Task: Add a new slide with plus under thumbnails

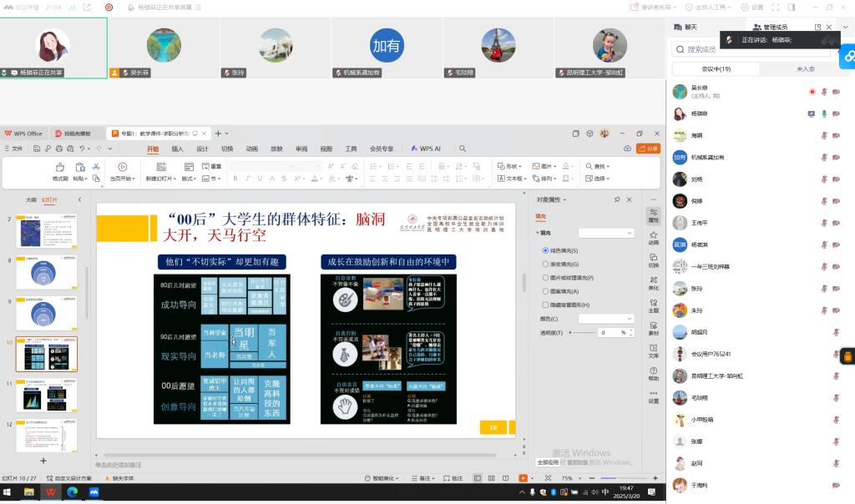Action: click(43, 461)
